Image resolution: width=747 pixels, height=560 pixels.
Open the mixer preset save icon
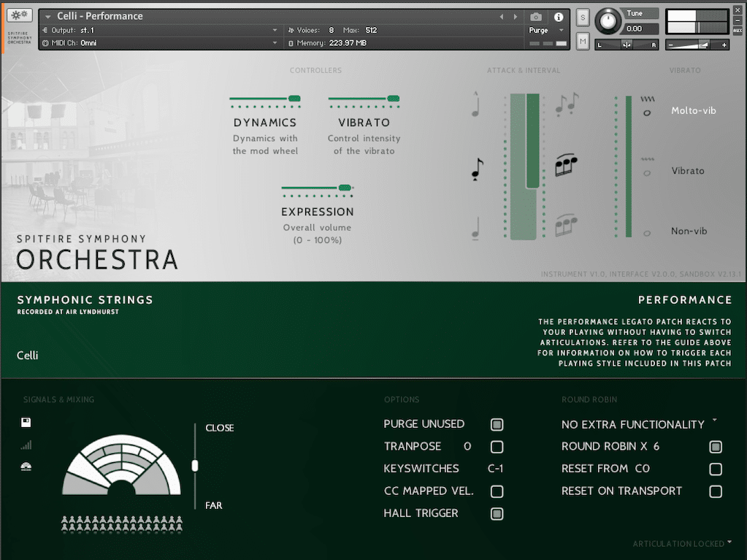coord(26,423)
